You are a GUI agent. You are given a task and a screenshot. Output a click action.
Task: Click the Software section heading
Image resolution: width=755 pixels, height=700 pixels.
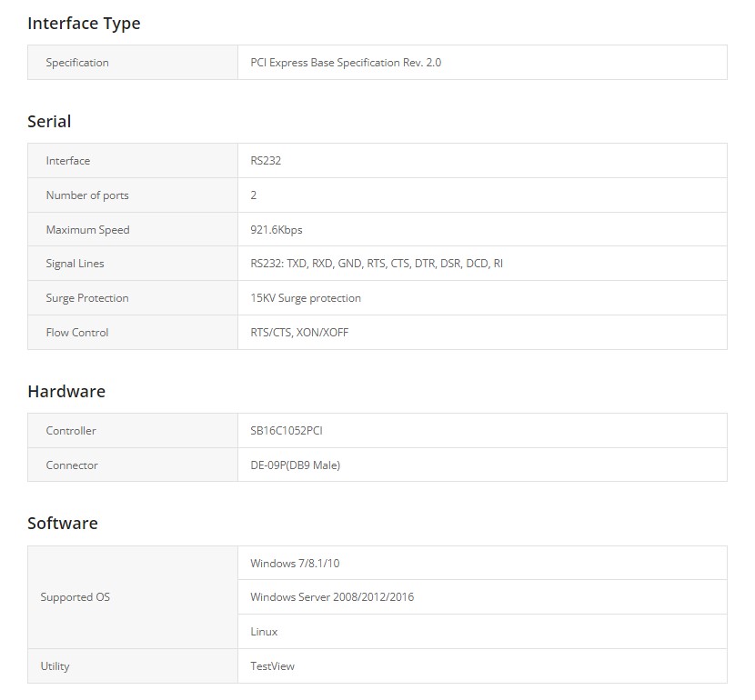63,524
